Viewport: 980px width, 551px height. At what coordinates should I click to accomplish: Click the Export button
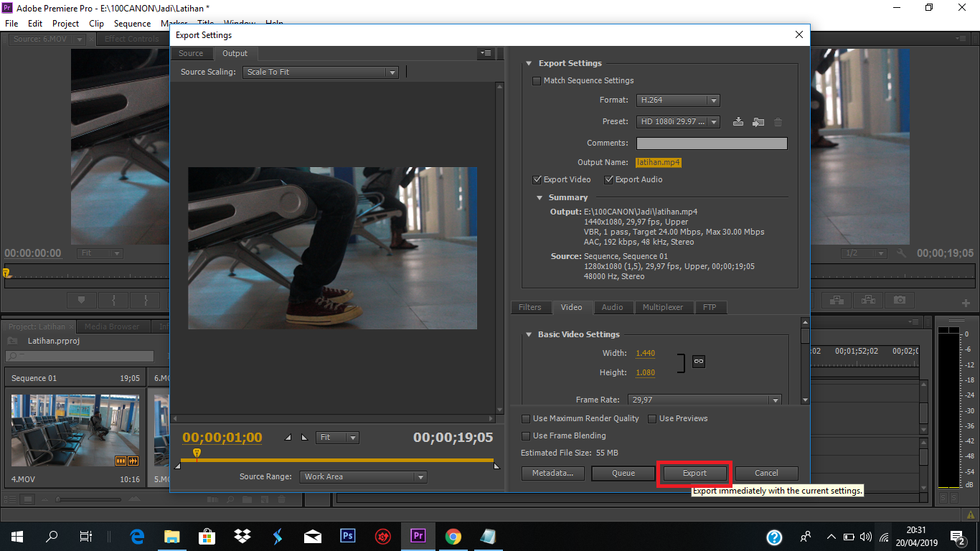tap(694, 474)
